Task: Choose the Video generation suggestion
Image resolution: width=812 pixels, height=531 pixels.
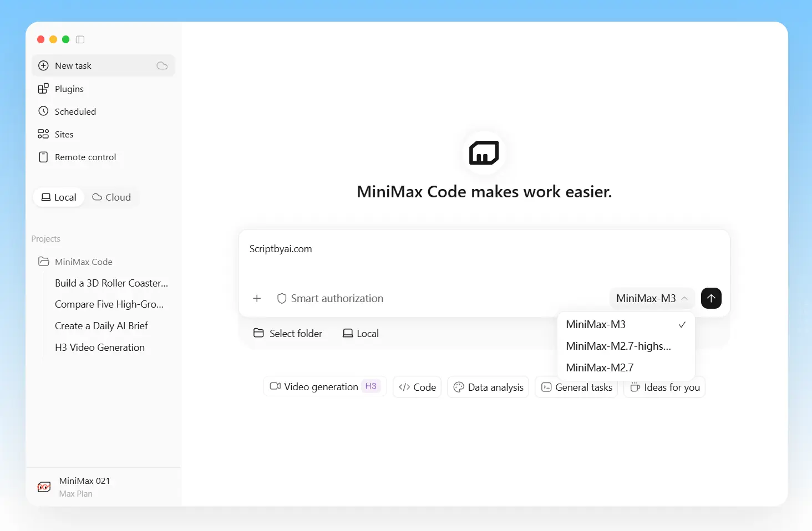Action: pyautogui.click(x=325, y=387)
